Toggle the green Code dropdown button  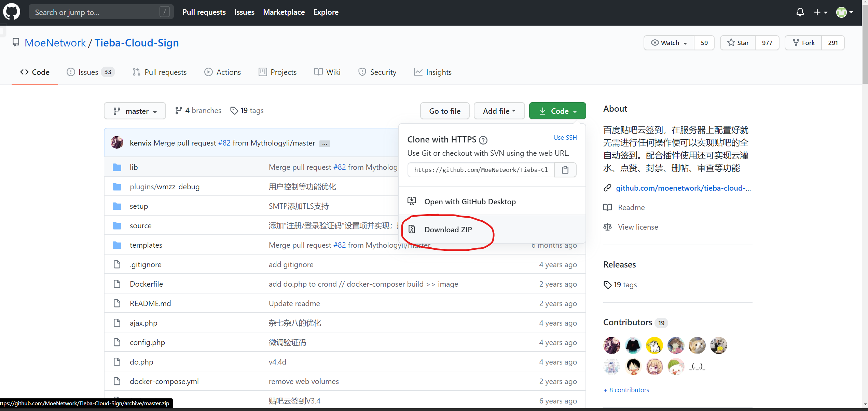[557, 111]
